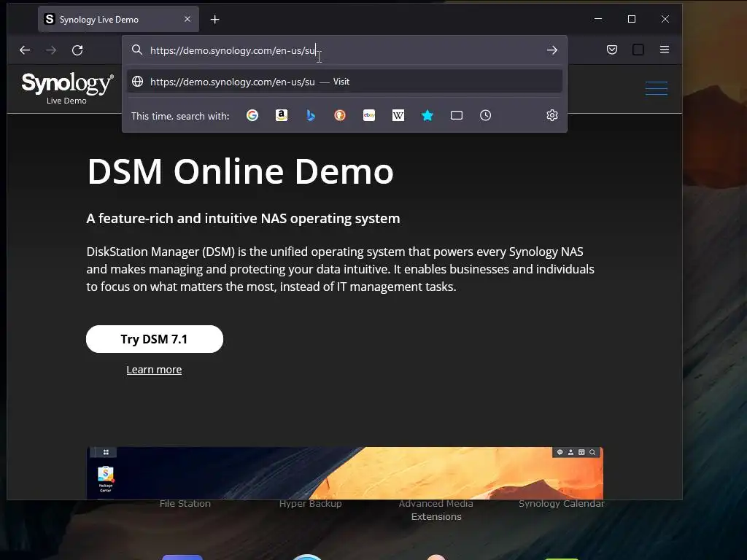Open the Learn more link
The image size is (747, 560).
154,370
